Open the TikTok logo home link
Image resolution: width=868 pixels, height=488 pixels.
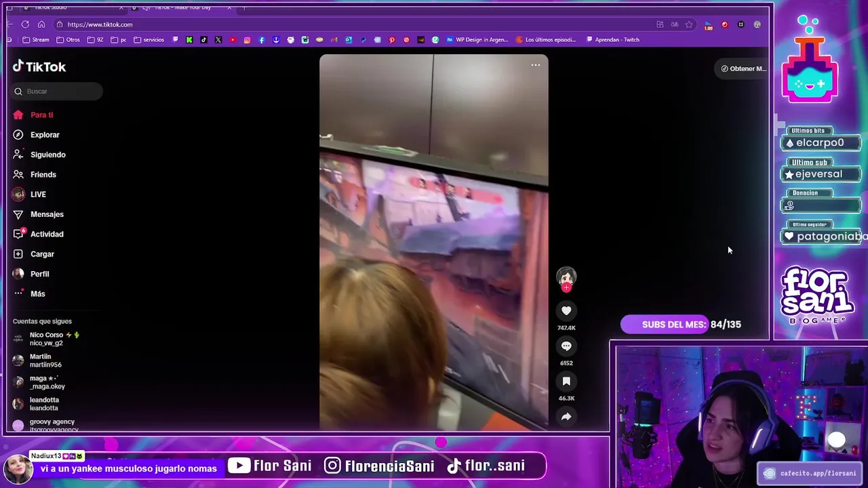coord(39,66)
